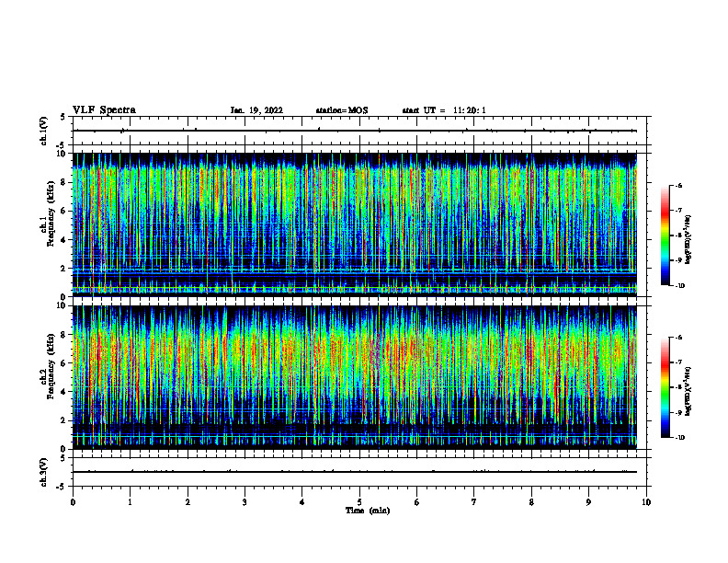Click time axis tick label "2"
This screenshot has height=563, width=728.
(188, 502)
